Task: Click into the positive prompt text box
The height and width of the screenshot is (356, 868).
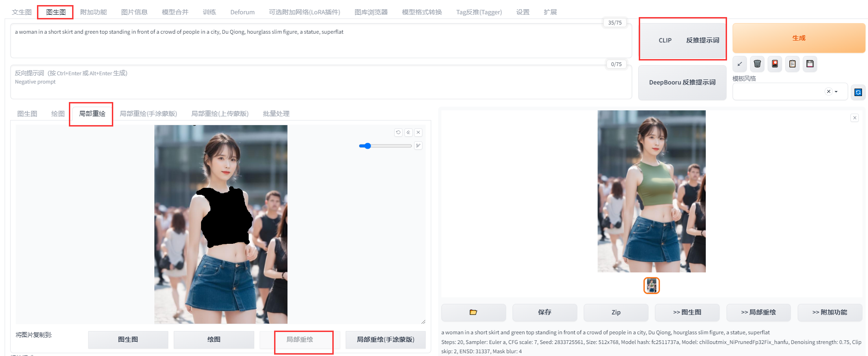Action: (x=321, y=41)
